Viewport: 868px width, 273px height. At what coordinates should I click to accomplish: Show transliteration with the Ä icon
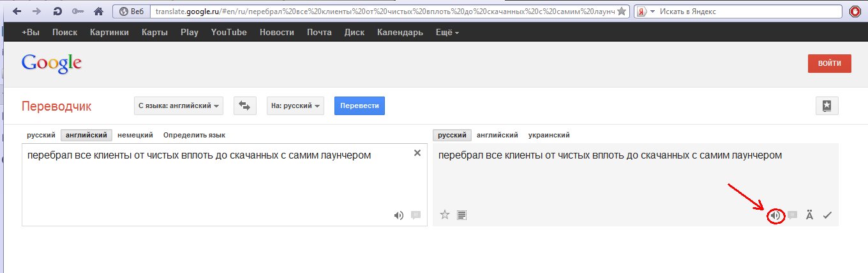click(x=809, y=215)
